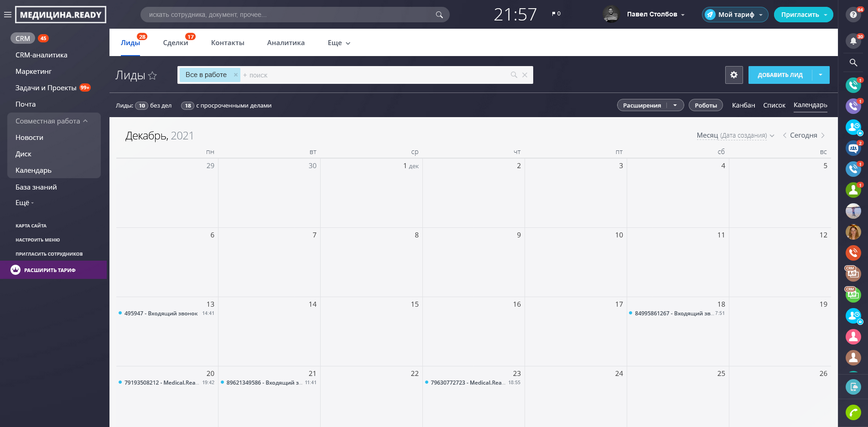
Task: Click the green phone call button
Action: click(853, 412)
